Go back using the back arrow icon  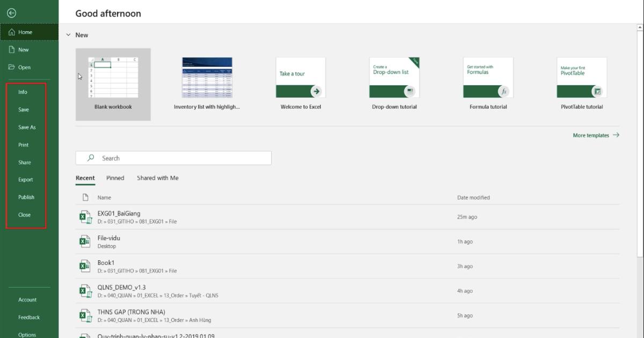(11, 12)
